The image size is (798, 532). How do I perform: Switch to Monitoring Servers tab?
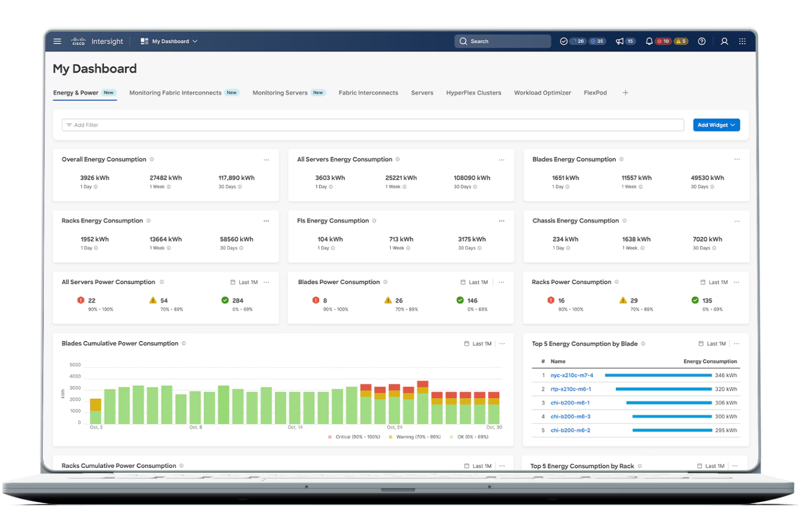tap(289, 93)
